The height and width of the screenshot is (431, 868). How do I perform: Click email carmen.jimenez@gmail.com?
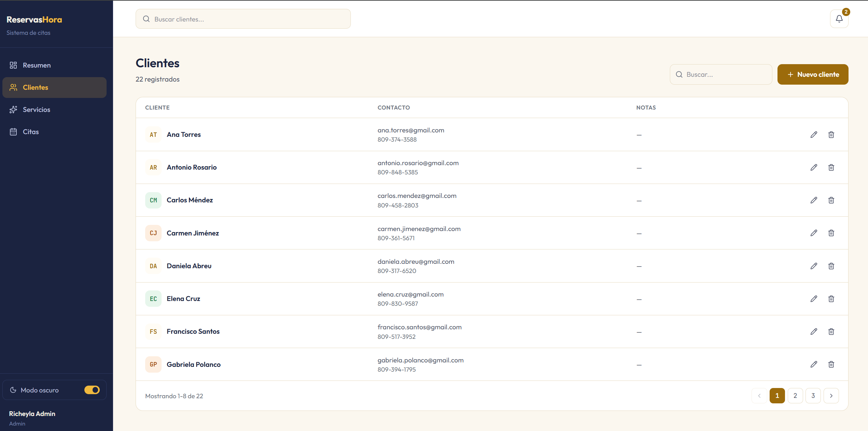pyautogui.click(x=419, y=229)
